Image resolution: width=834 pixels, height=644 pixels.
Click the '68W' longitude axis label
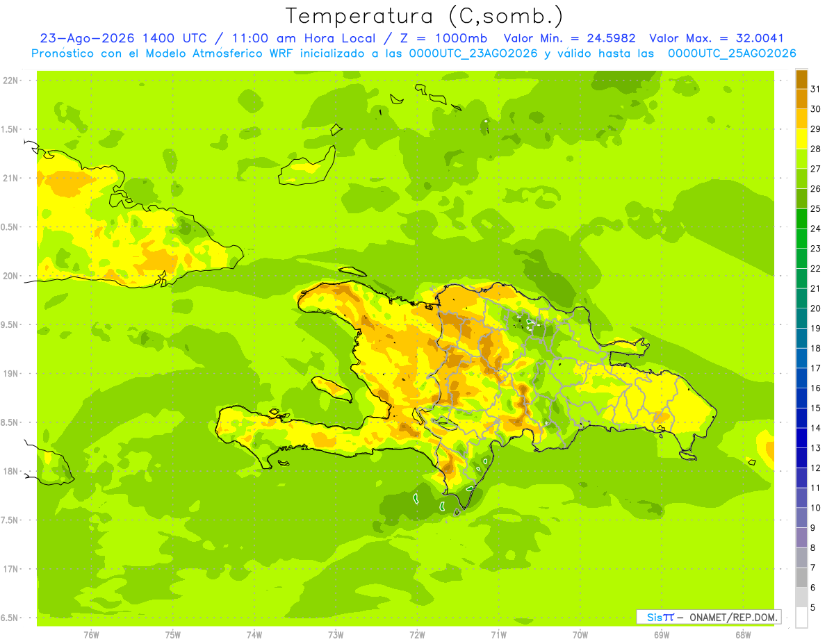[x=743, y=635]
